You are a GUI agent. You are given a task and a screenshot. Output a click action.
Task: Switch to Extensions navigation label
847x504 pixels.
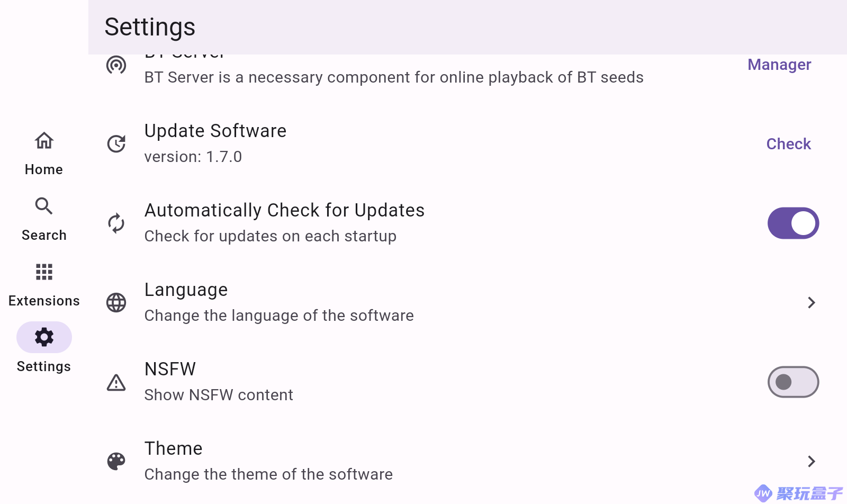click(44, 301)
